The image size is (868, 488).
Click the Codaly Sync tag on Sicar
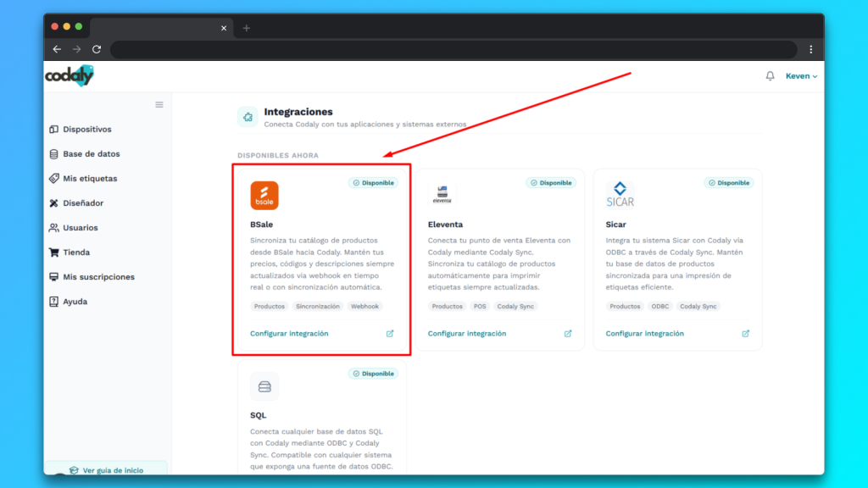(698, 306)
